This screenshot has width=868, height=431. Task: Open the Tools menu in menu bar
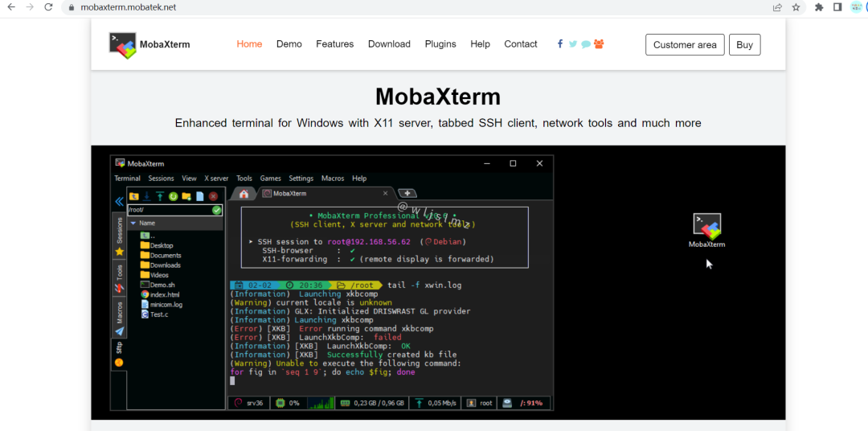(244, 179)
